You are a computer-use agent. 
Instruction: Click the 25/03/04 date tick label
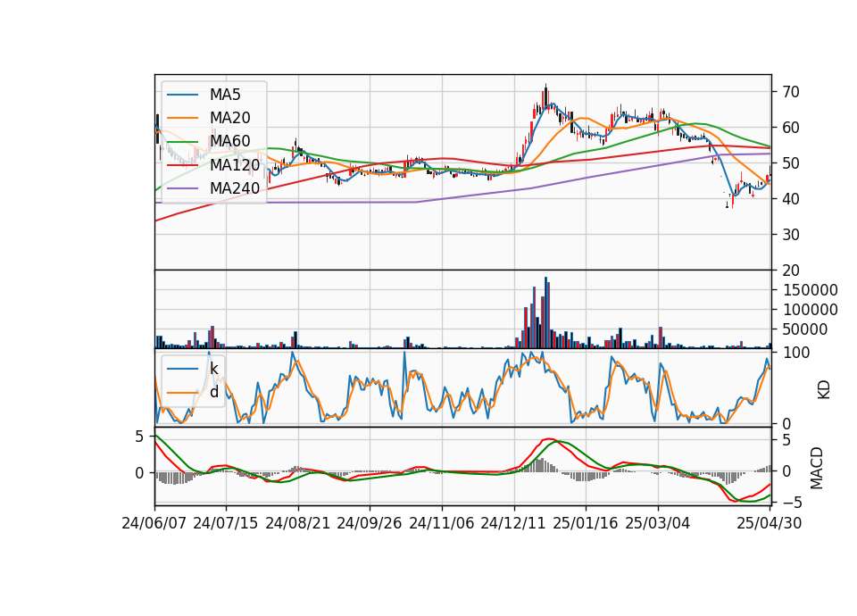click(658, 523)
